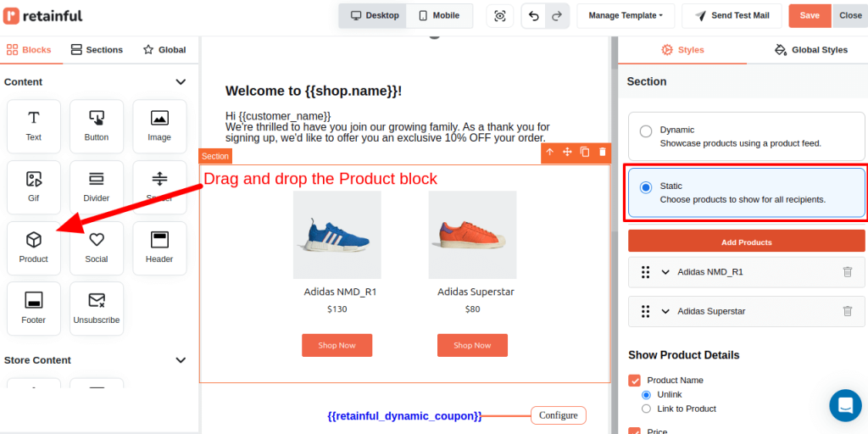Save the email template

(810, 15)
